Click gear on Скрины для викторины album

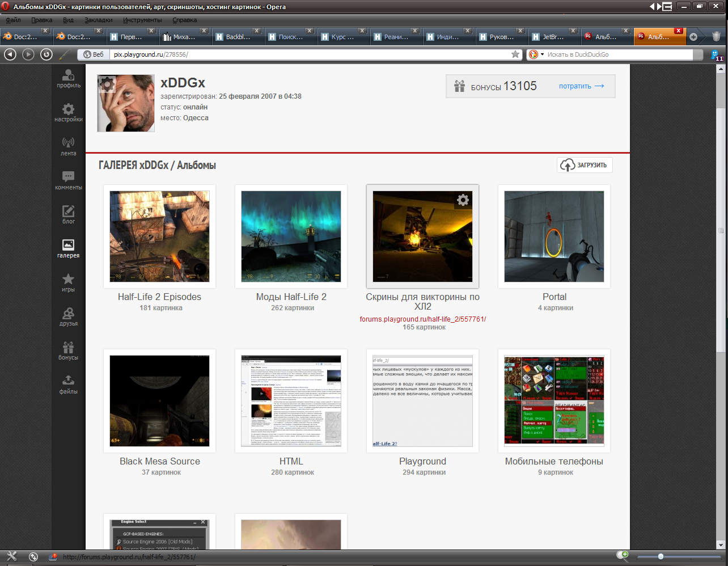point(463,200)
